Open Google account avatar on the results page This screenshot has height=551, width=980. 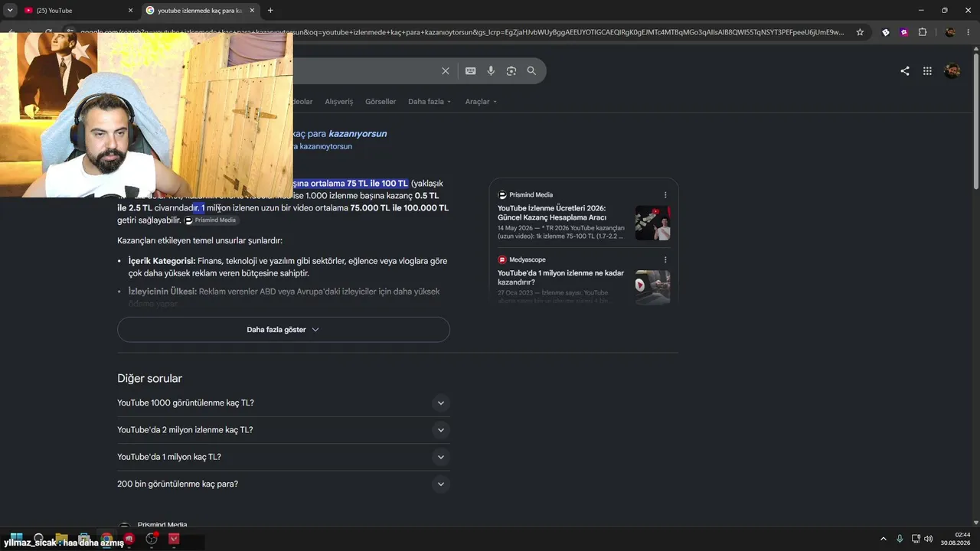tap(952, 71)
